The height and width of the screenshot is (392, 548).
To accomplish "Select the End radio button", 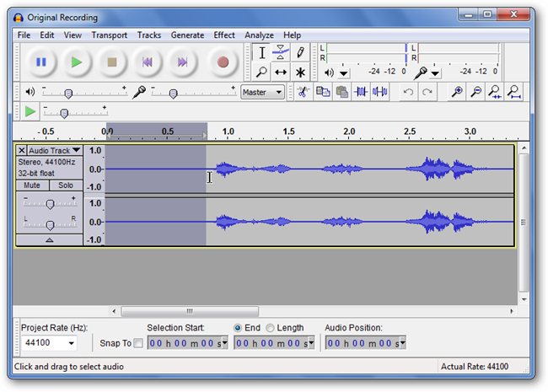I will [x=238, y=328].
